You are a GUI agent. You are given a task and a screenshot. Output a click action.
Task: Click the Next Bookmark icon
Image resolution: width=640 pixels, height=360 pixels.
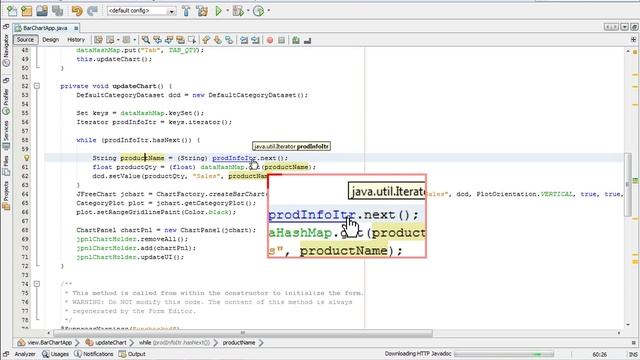pos(218,40)
